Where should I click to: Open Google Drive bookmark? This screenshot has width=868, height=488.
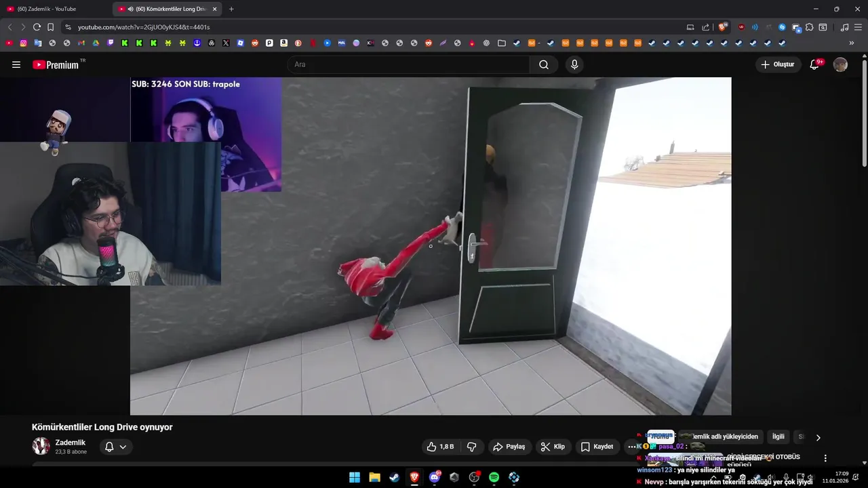[x=96, y=43]
